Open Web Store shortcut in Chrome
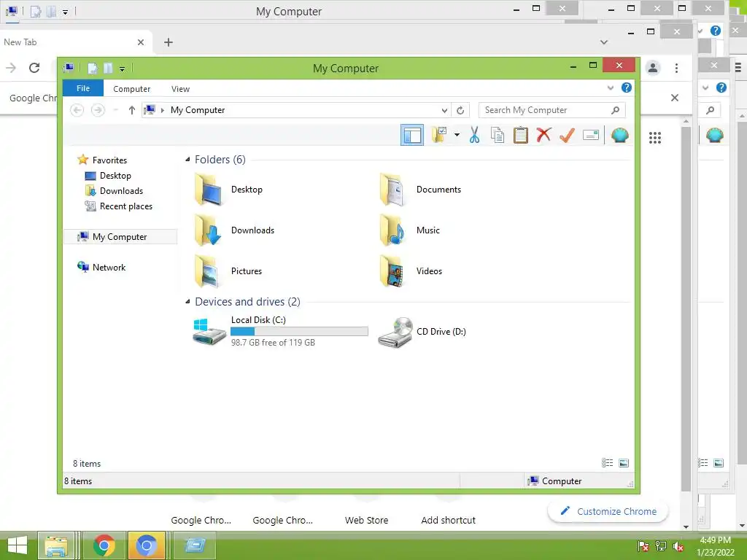Image resolution: width=747 pixels, height=560 pixels. pos(366,520)
